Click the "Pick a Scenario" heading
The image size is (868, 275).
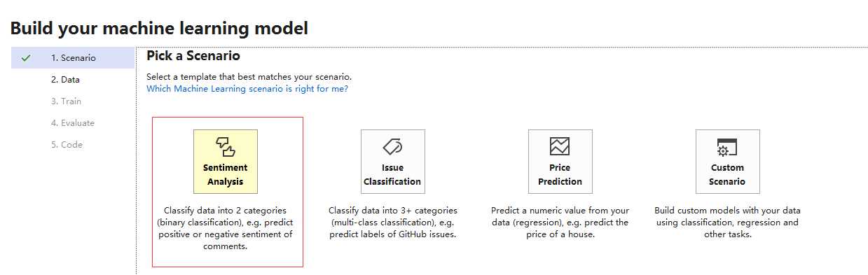[x=193, y=56]
